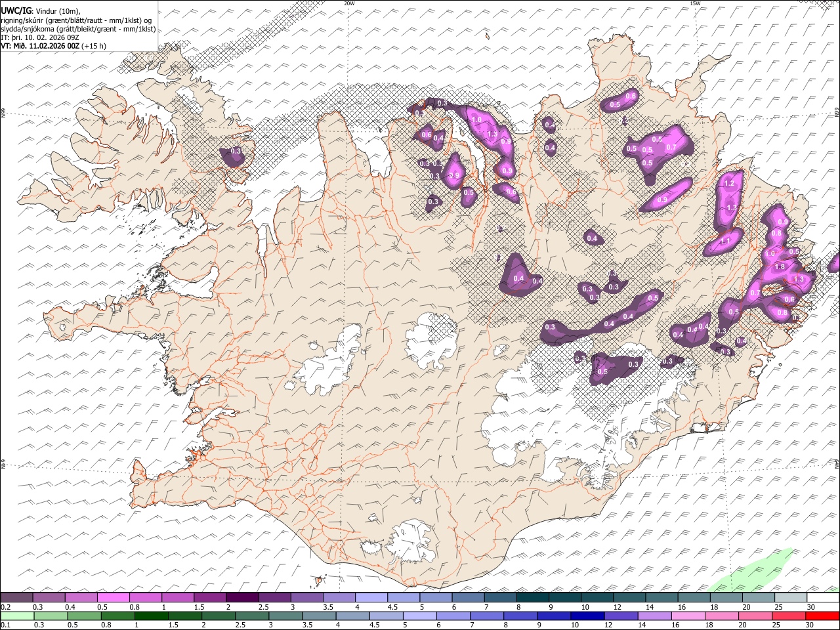Select the bright red 30 swatch in bottom legend row
The width and height of the screenshot is (840, 630).
[823, 616]
